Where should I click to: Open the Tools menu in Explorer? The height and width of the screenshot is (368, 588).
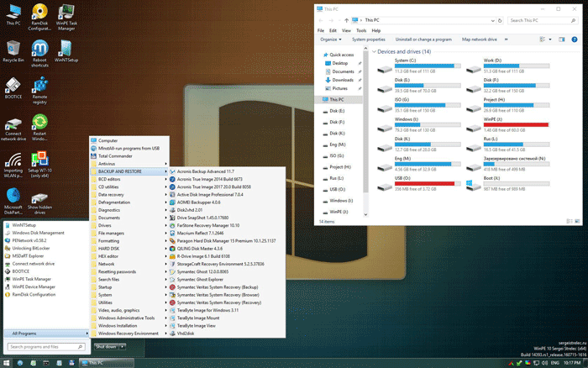[363, 30]
